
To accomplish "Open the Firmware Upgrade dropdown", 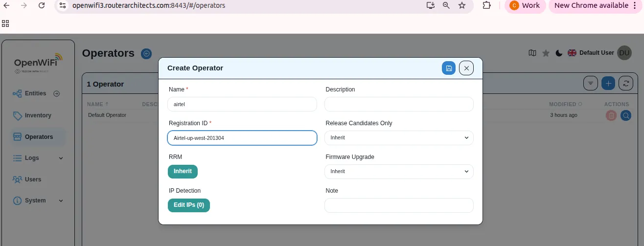I will click(x=399, y=172).
